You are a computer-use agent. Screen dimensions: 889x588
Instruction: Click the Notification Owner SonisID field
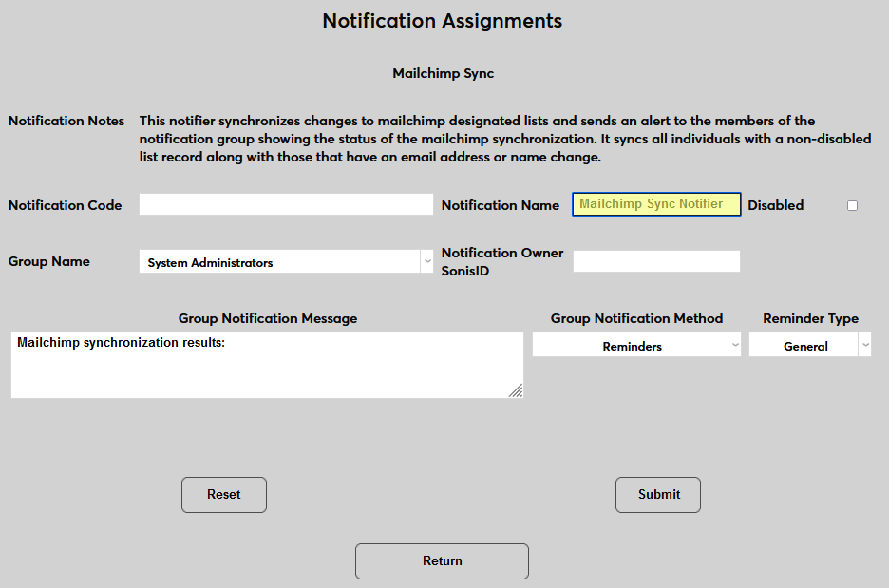click(x=655, y=261)
